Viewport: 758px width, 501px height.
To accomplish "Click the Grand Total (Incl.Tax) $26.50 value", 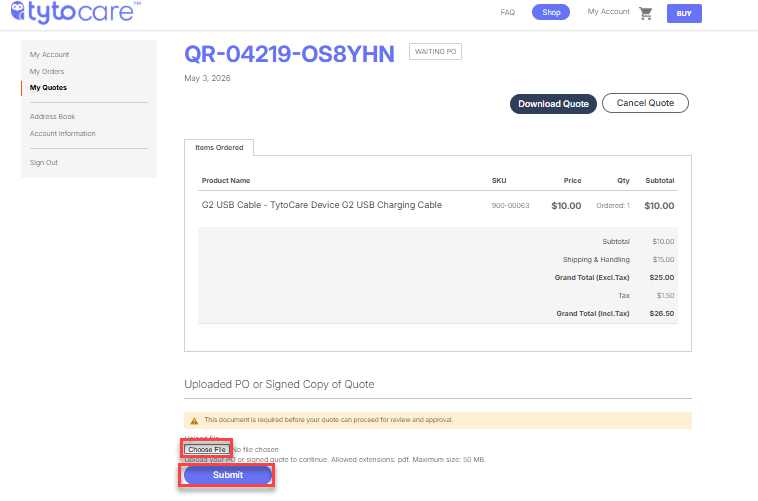I will click(661, 314).
